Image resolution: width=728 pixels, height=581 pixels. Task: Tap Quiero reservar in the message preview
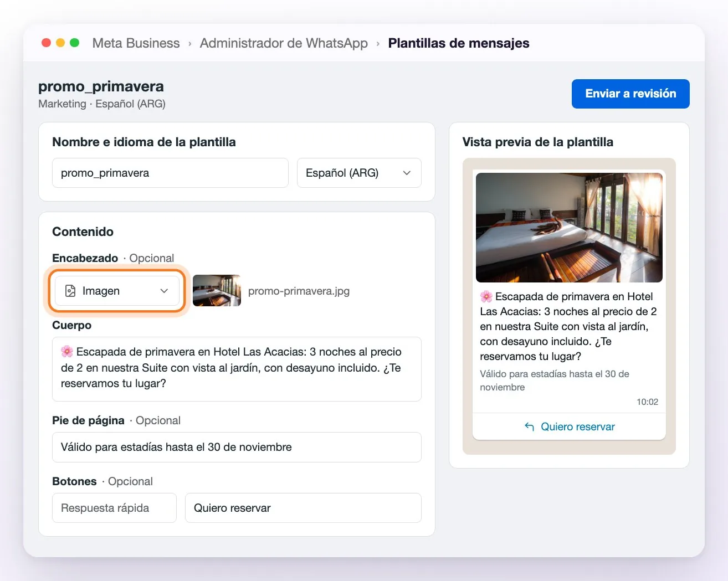pos(569,426)
